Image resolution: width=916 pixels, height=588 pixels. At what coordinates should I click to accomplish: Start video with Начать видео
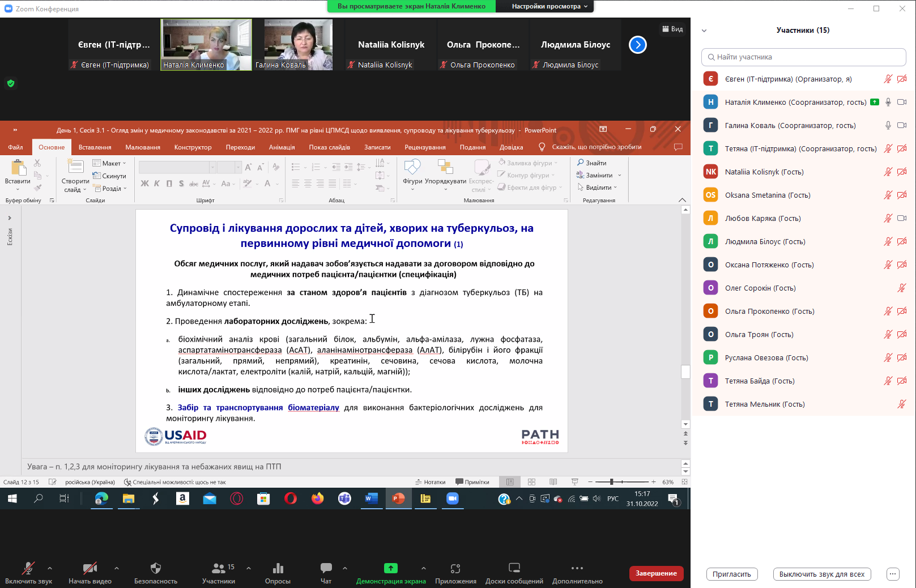(90, 568)
